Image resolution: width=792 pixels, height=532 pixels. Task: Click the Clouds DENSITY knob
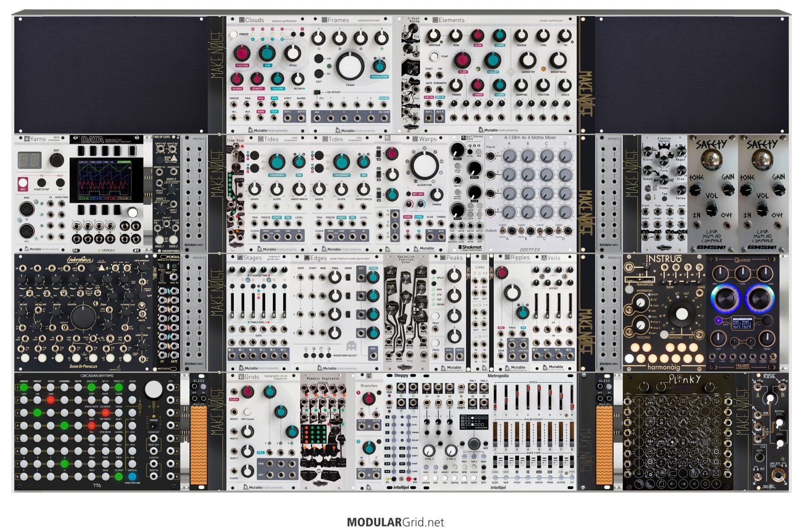pos(257,79)
